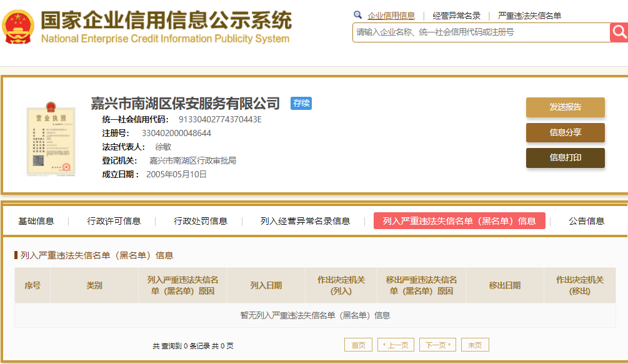
Task: Click the 作出决定机关(移出) column header
Action: click(x=579, y=285)
